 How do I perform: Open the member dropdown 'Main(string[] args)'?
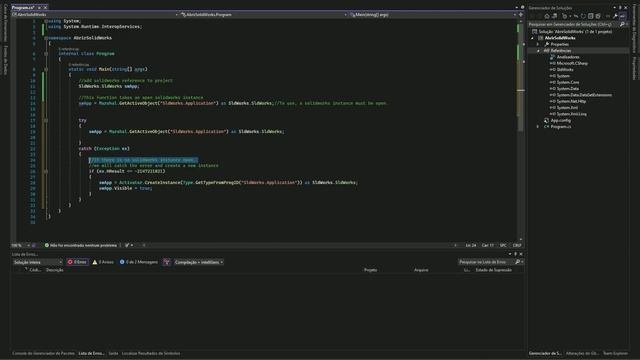click(x=433, y=15)
